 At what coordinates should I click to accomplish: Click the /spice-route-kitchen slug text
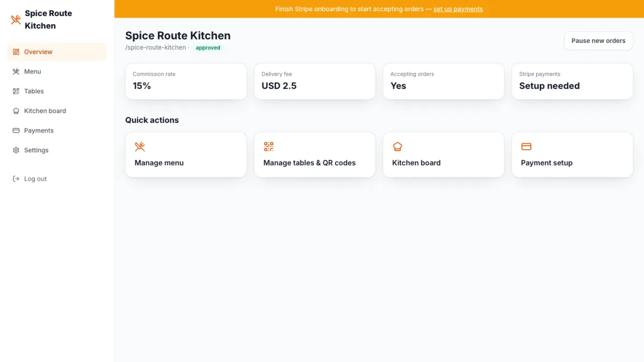coord(156,48)
